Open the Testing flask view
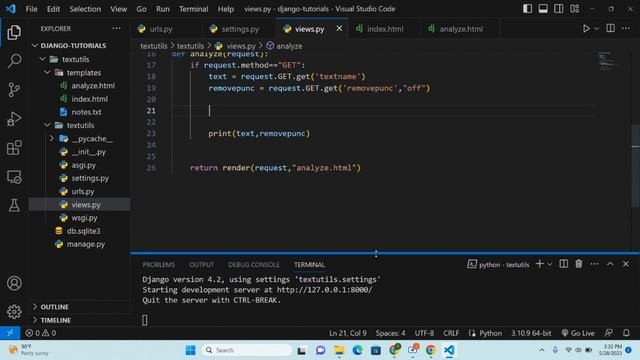The height and width of the screenshot is (360, 640). coord(14,205)
